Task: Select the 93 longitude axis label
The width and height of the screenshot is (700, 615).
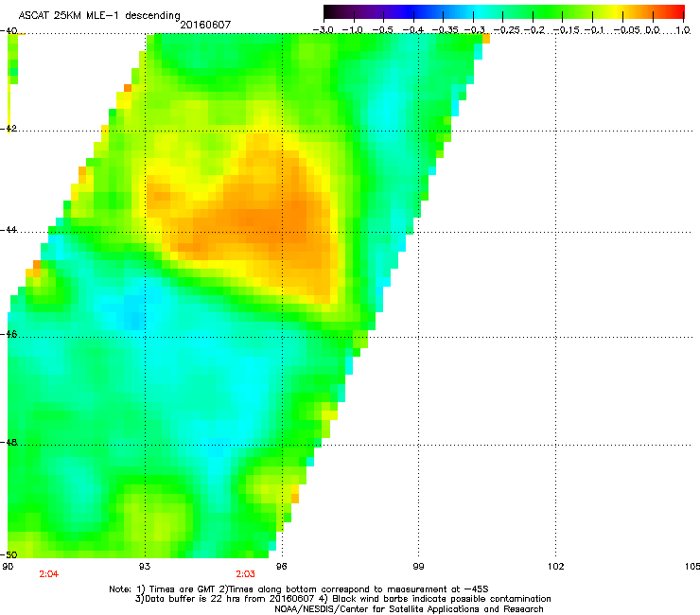Action: pos(145,567)
